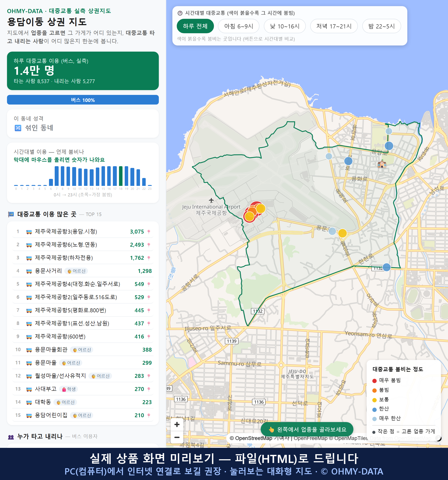This screenshot has width=448, height=480.
Task: Click the 왼쪽에서 업종을 골라보세요 button
Action: (x=307, y=429)
